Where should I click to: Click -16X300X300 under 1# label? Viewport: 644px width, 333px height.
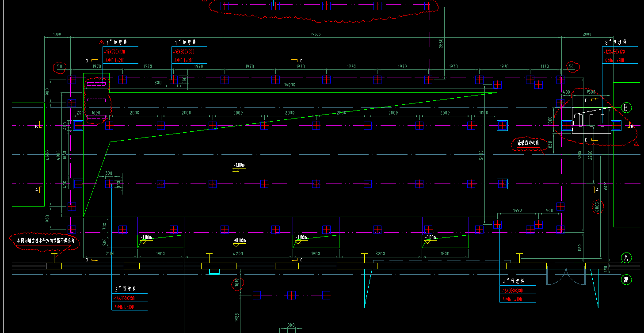pos(184,52)
